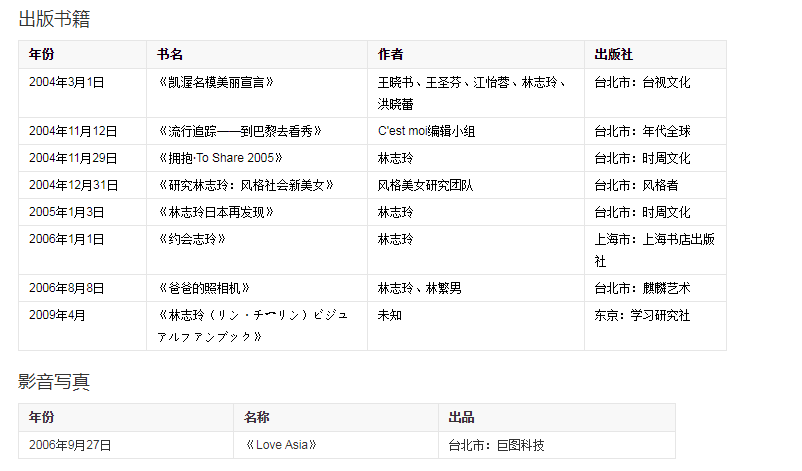Click the 《爸爸的照相机》 book title

tap(204, 288)
